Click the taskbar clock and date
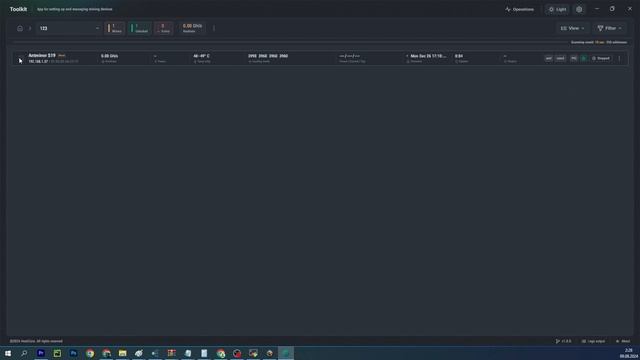 629,353
